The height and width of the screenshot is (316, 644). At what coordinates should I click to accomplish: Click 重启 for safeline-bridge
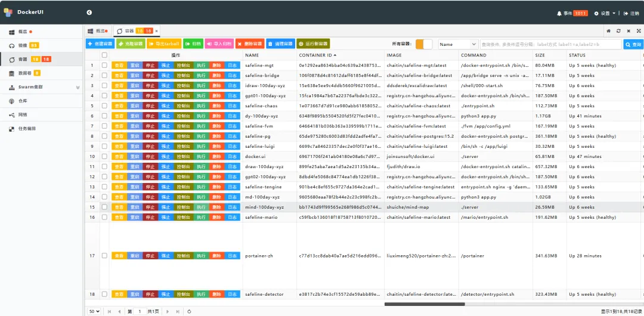pyautogui.click(x=135, y=76)
